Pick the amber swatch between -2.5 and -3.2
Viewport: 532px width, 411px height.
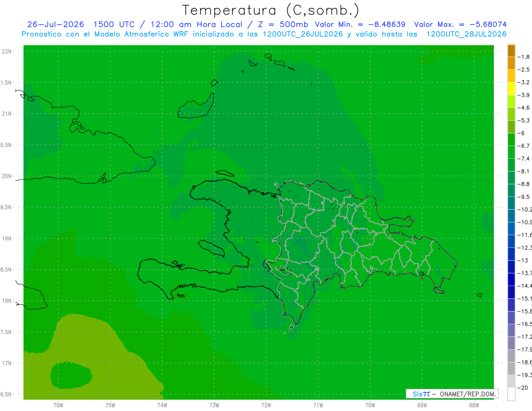511,76
